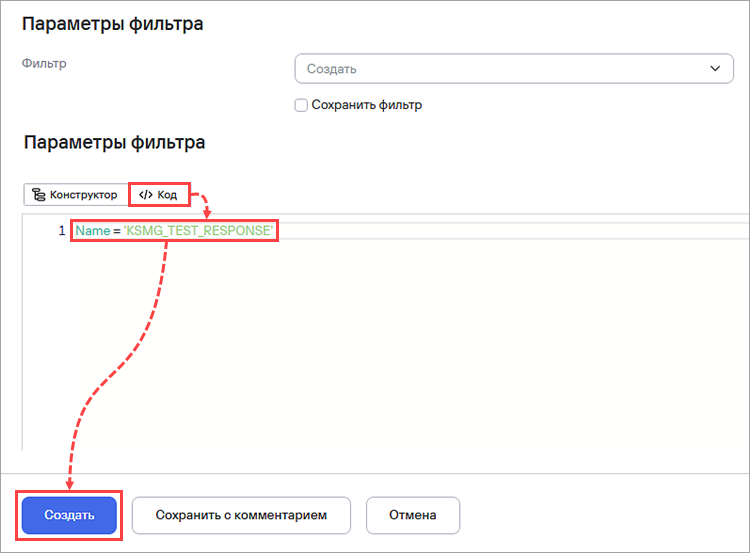Click the top Параметры фильтра heading
Screen dimensions: 750x553
[112, 24]
